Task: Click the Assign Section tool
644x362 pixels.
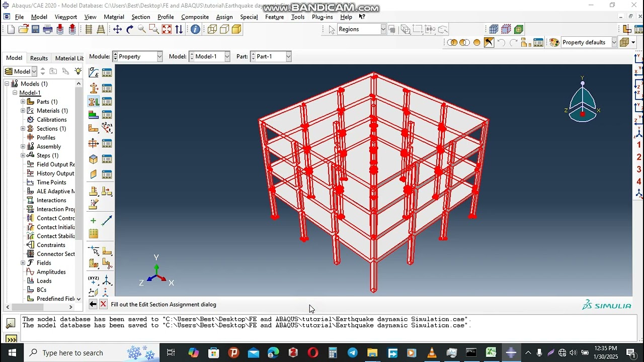Action: click(94, 102)
